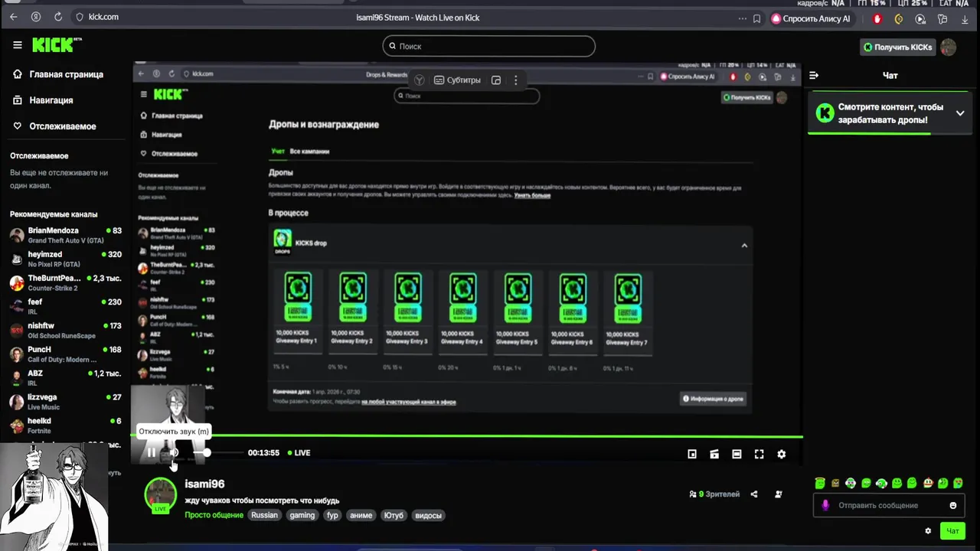Insert the green halo emote
This screenshot has width=980, height=551.
[x=820, y=483]
